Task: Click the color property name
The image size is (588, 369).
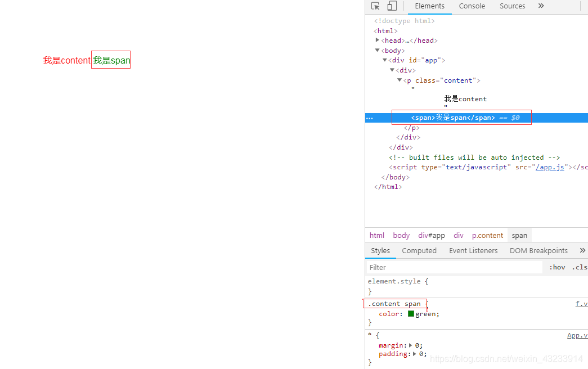Action: click(x=388, y=314)
